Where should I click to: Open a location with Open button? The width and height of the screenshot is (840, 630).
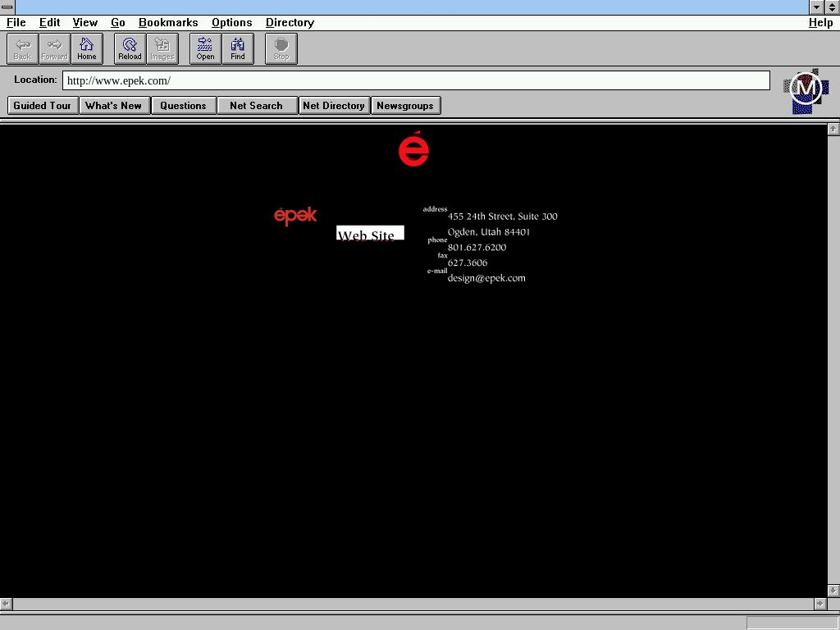(205, 48)
